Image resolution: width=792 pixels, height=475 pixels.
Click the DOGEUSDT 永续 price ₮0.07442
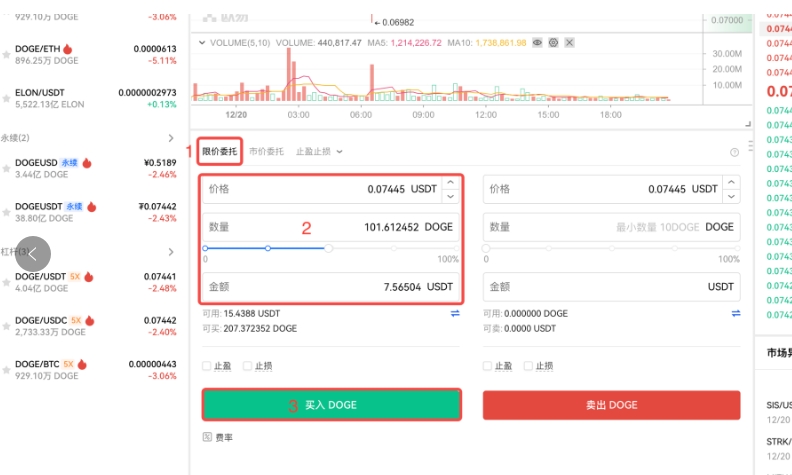158,206
